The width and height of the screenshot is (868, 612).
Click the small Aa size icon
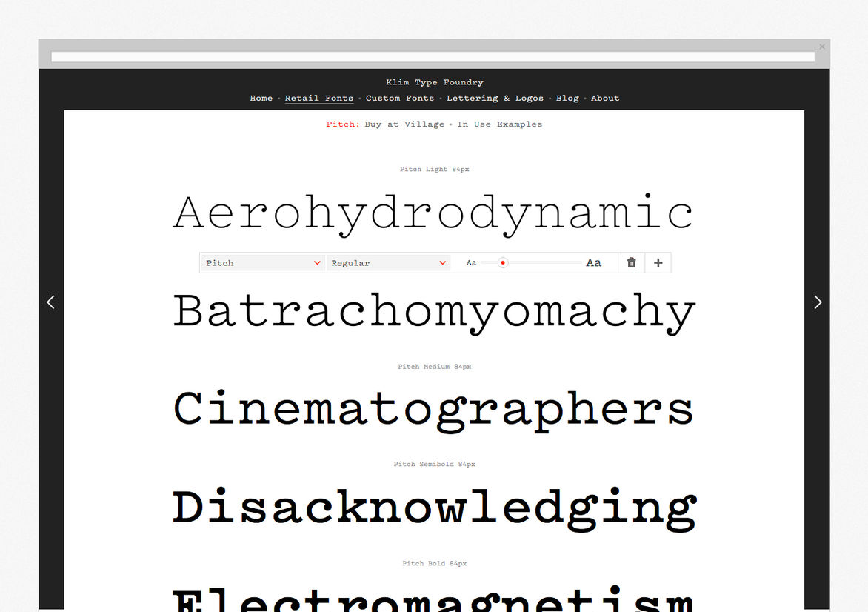click(471, 263)
